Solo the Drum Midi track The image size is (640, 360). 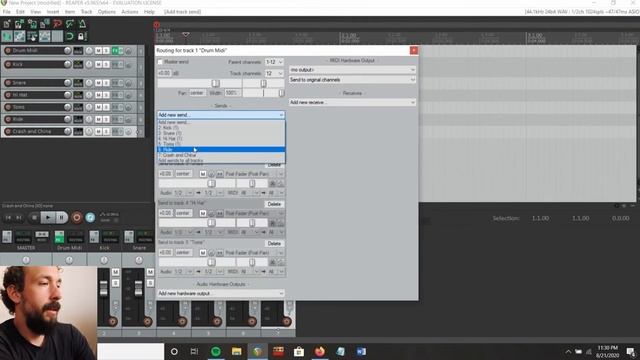106,51
